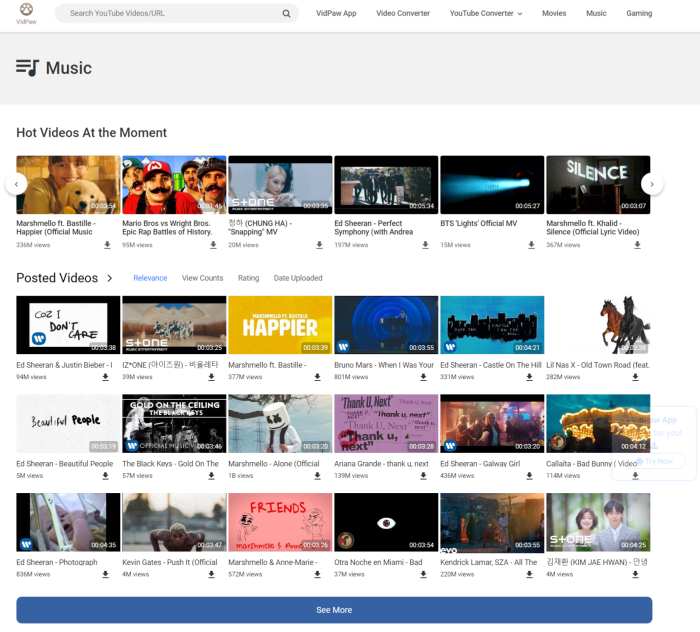Viewport: 700px width, 632px height.
Task: Download the IZ*ONE video
Action: pos(211,377)
